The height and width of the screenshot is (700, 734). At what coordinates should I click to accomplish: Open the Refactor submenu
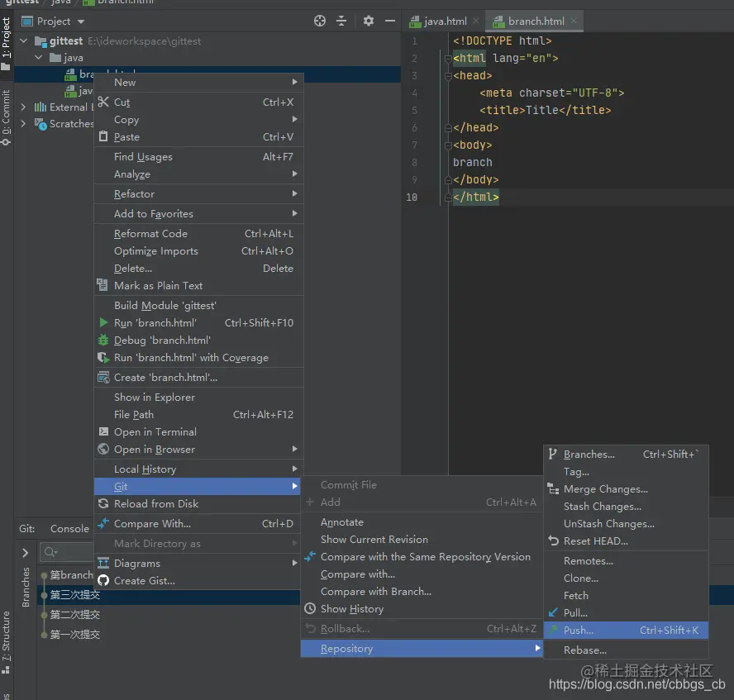(x=199, y=193)
